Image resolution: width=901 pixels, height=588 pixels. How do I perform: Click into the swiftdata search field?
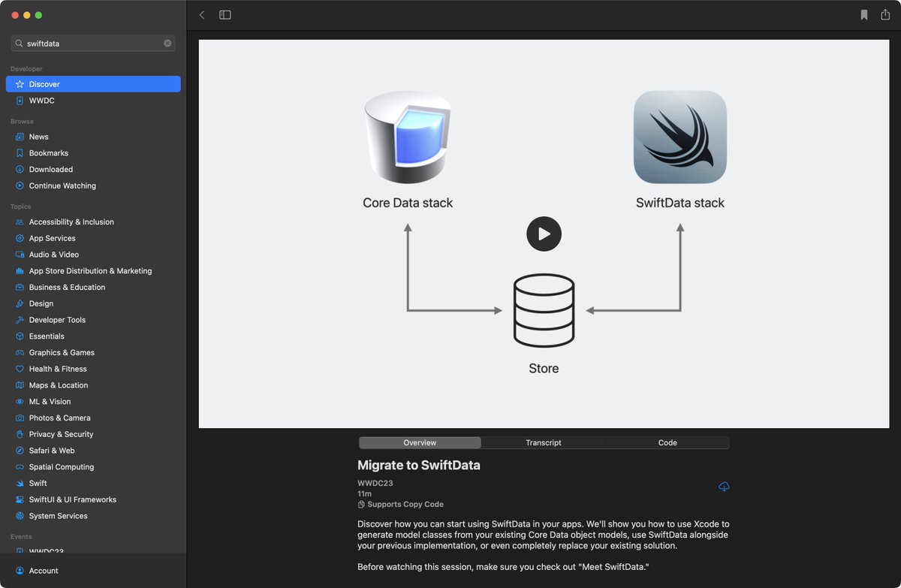[94, 44]
